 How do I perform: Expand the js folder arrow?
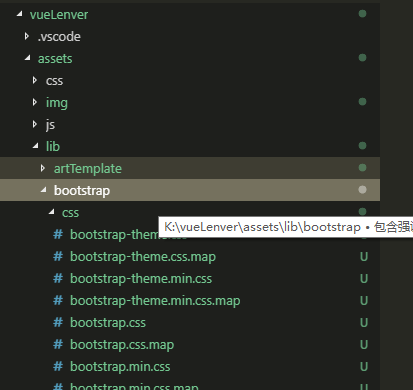[35, 124]
